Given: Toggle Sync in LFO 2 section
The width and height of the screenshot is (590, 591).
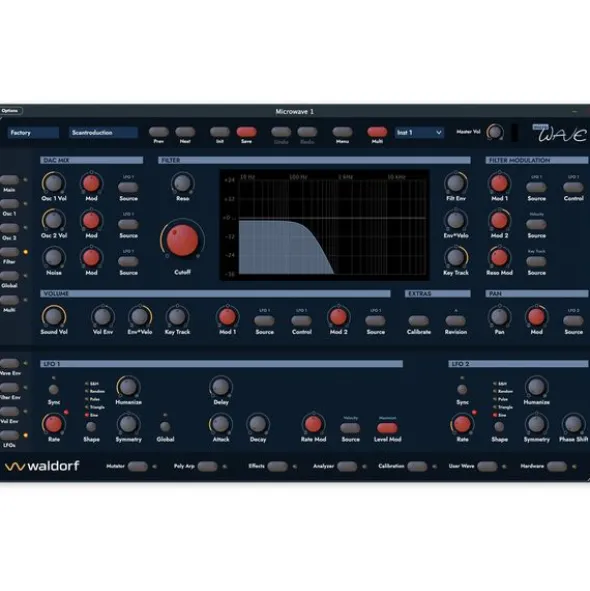Looking at the screenshot, I should coord(462,389).
